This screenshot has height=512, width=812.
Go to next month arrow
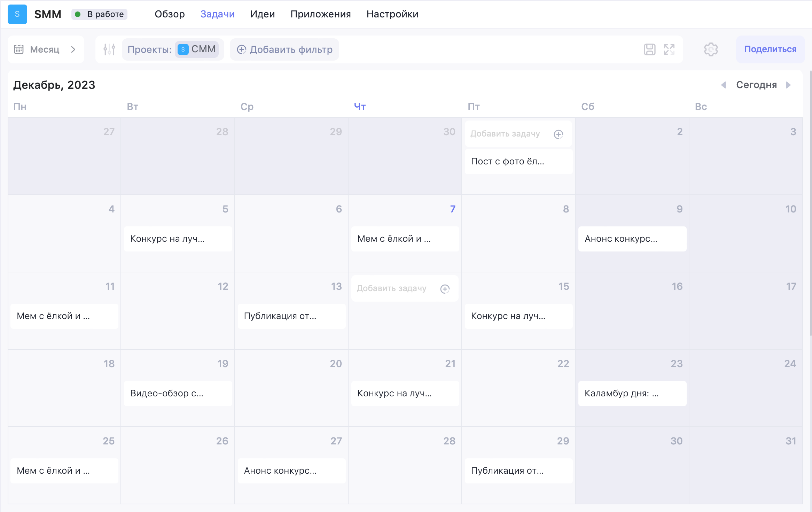pos(788,85)
